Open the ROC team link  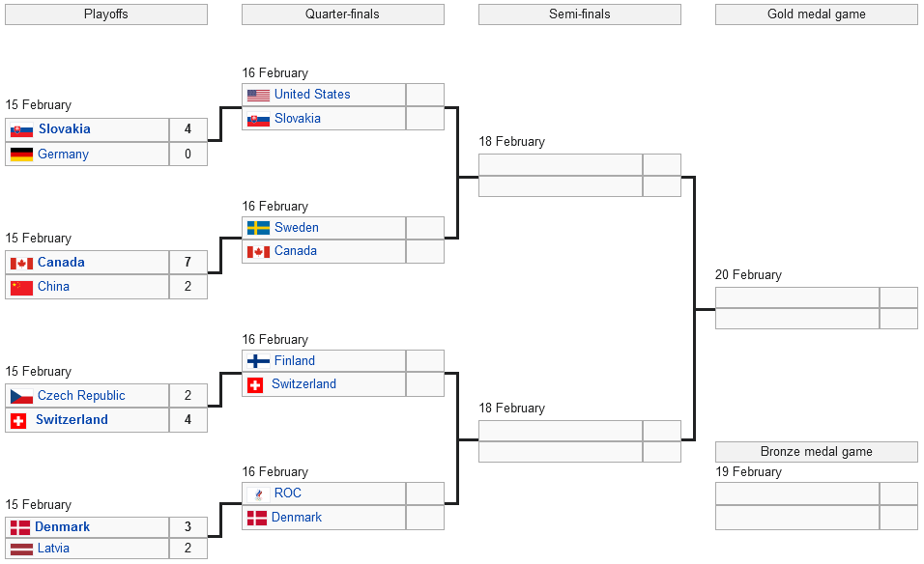tap(288, 493)
